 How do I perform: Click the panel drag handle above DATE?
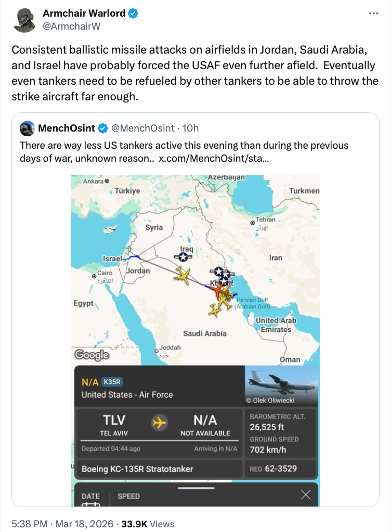coord(195,488)
